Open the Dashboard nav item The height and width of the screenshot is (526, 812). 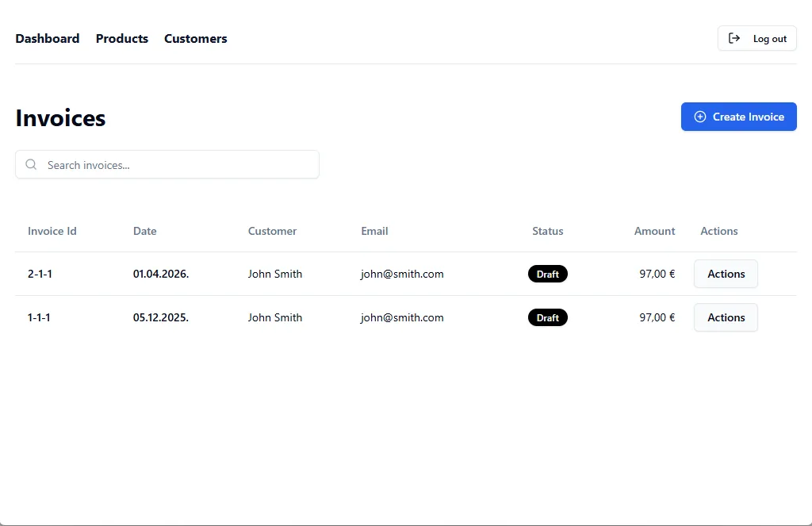[48, 38]
